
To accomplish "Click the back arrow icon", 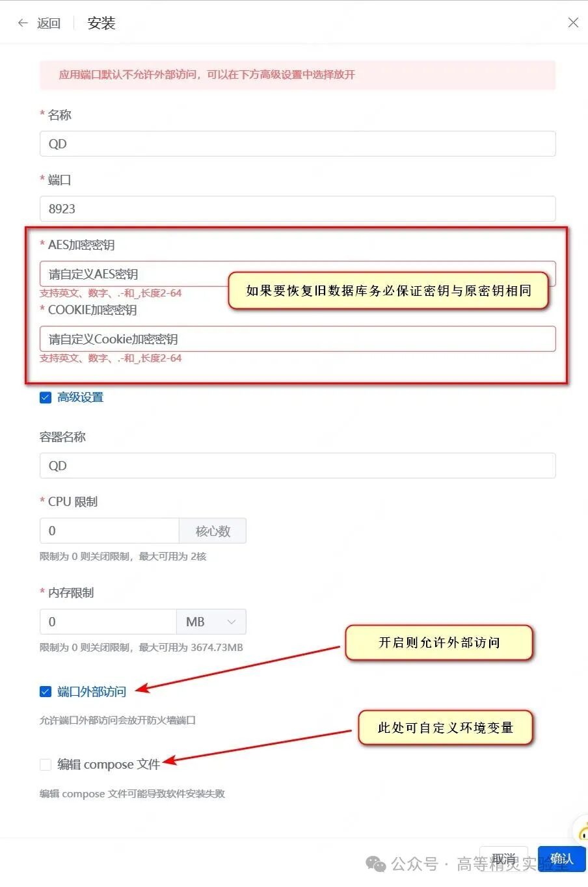I will coord(23,23).
